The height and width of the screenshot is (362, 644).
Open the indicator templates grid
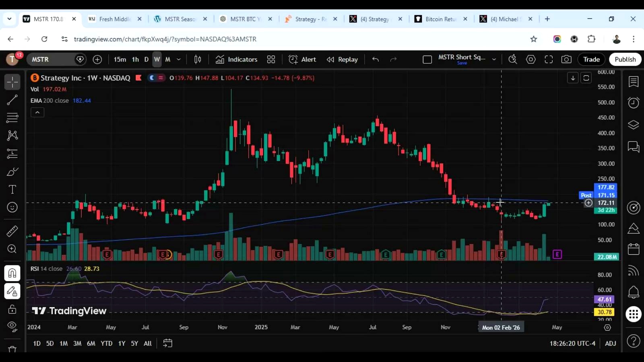point(271,60)
